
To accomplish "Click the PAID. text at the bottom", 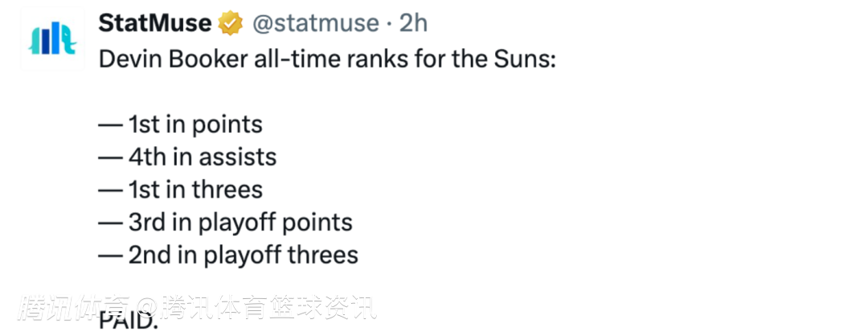I will point(129,321).
